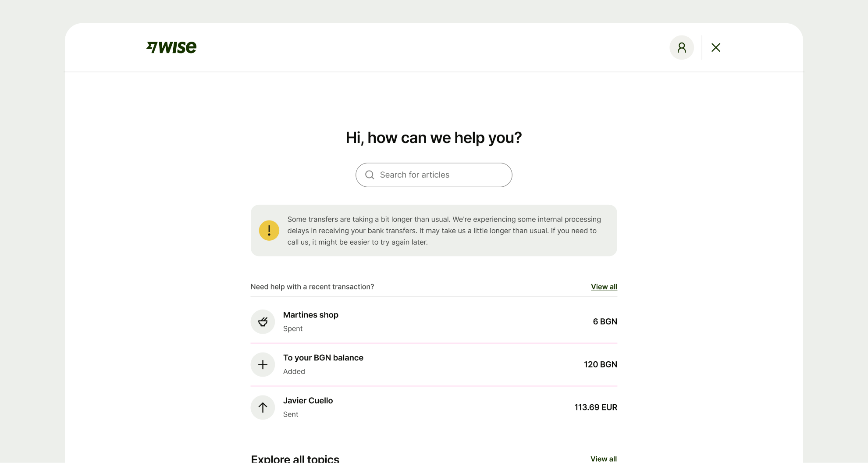Viewport: 868px width, 463px height.
Task: Click the Search for articles field
Action: point(434,175)
